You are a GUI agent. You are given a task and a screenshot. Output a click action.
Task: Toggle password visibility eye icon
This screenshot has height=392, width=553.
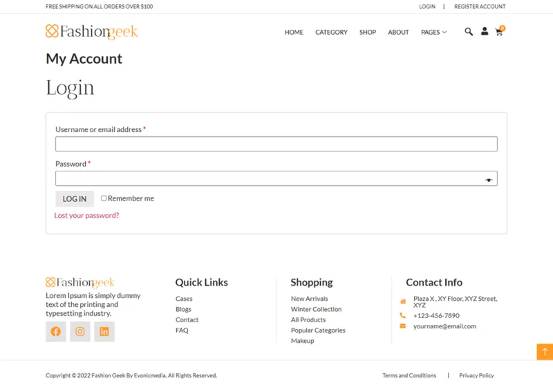point(489,180)
